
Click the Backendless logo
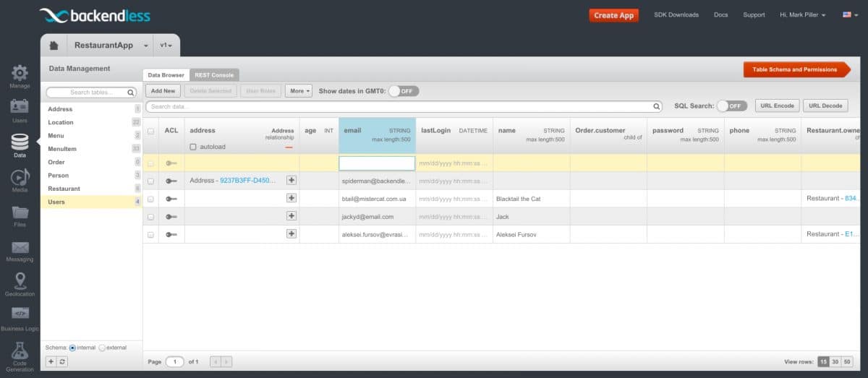tap(94, 14)
